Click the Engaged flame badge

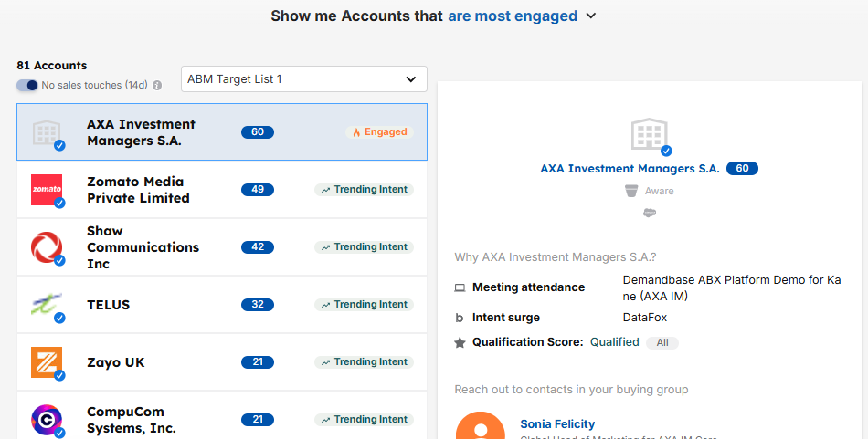380,132
